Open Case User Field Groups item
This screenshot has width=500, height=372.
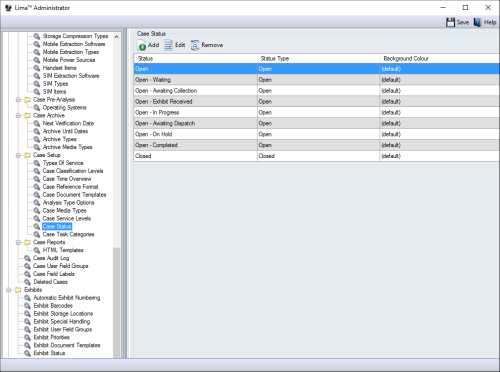point(61,266)
